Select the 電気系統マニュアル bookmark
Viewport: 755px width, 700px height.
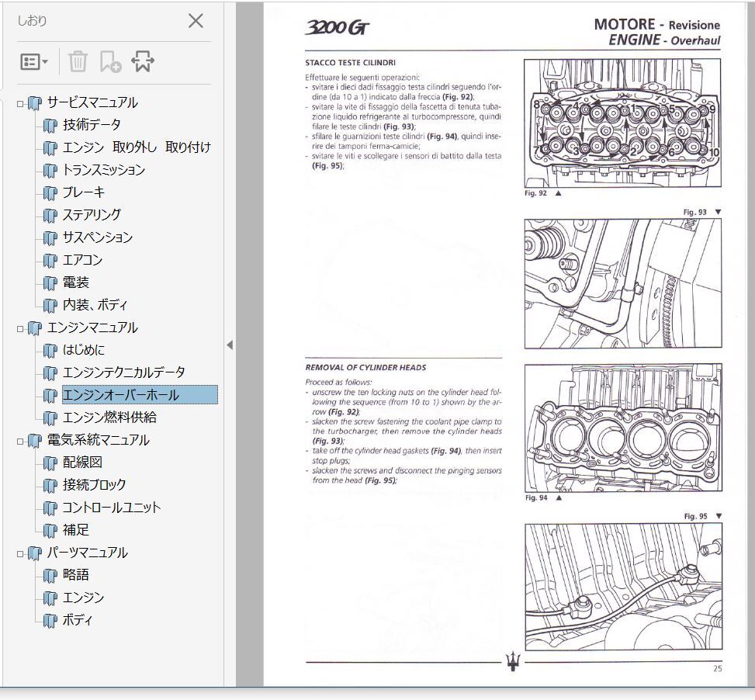[99, 440]
